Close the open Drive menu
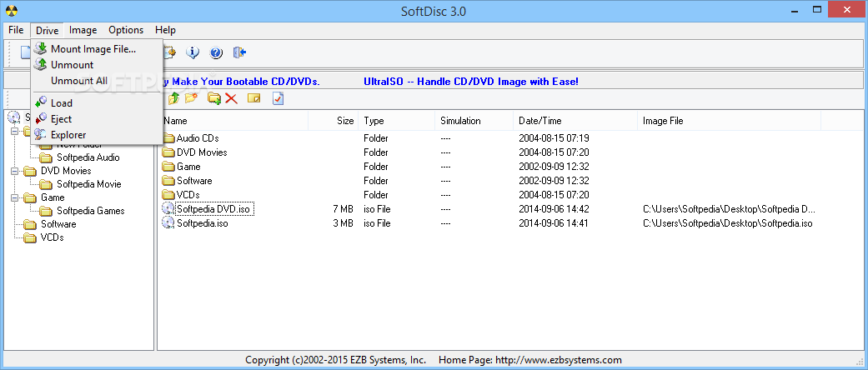Viewport: 868px width, 370px height. point(47,30)
